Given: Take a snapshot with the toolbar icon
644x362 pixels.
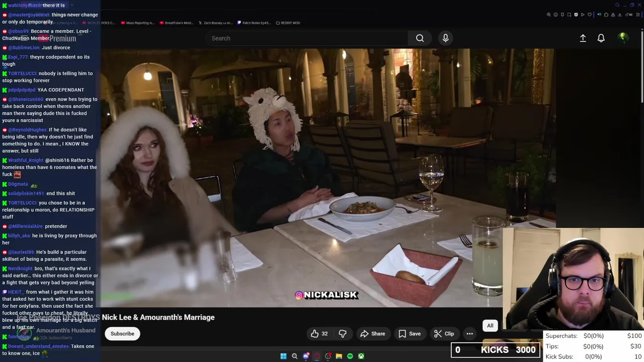Looking at the screenshot, I should coord(569,15).
